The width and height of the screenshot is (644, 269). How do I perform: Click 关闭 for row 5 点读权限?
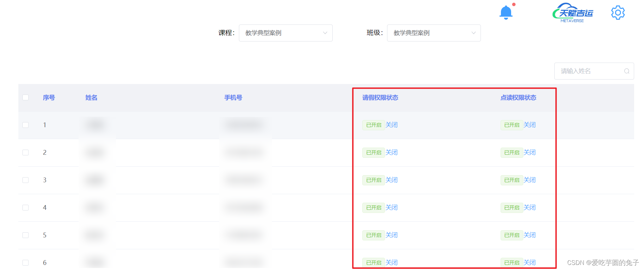[x=529, y=235]
